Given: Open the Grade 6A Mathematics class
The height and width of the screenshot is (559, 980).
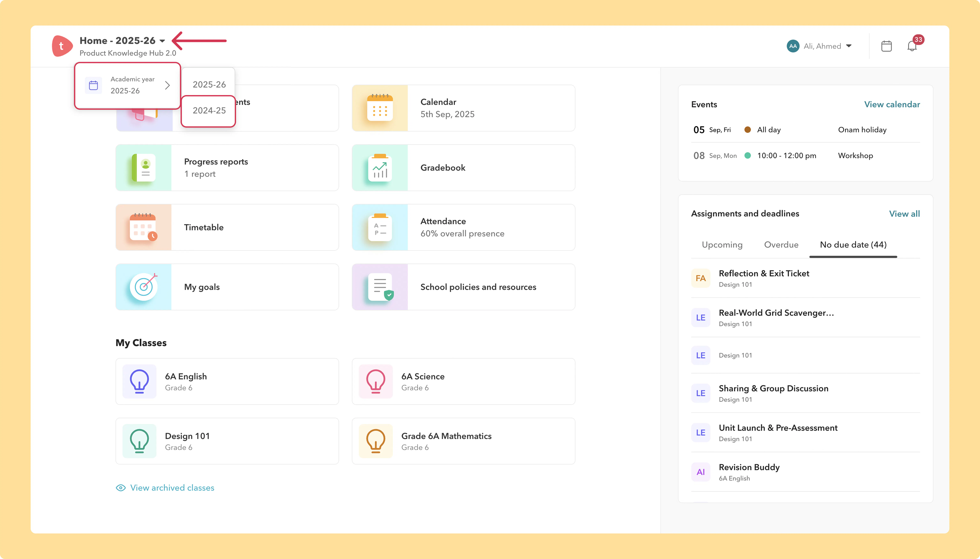Looking at the screenshot, I should click(x=463, y=441).
